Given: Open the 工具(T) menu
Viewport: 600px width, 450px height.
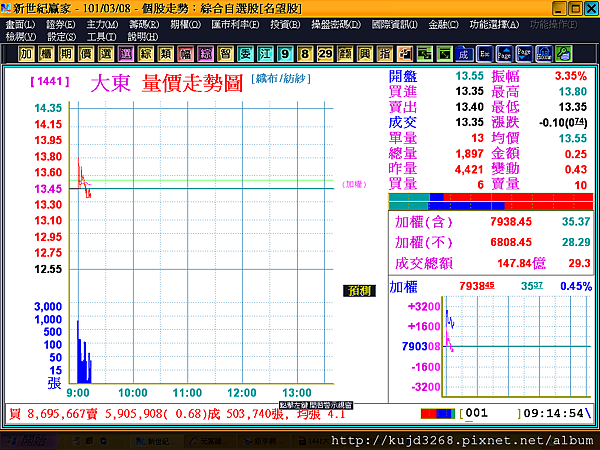Looking at the screenshot, I should pos(102,37).
